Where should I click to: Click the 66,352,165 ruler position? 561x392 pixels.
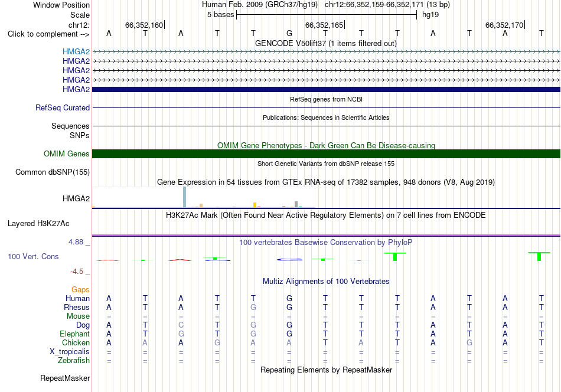[x=324, y=25]
